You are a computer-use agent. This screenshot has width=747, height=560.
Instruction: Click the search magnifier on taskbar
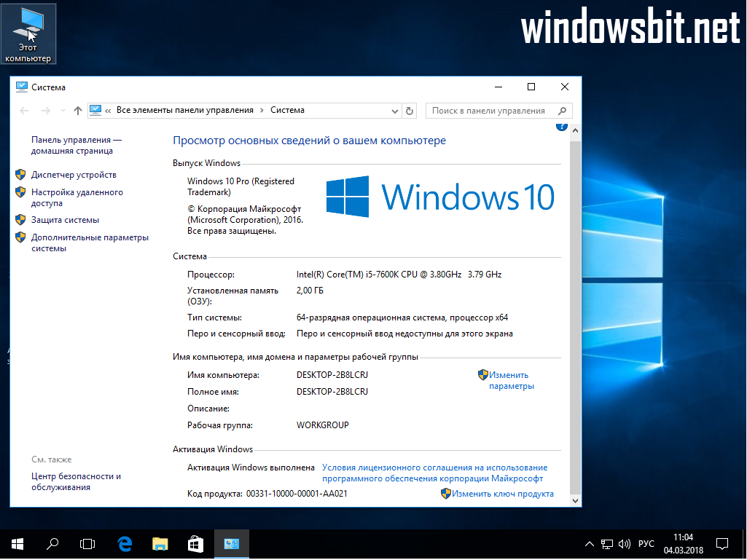pyautogui.click(x=52, y=543)
